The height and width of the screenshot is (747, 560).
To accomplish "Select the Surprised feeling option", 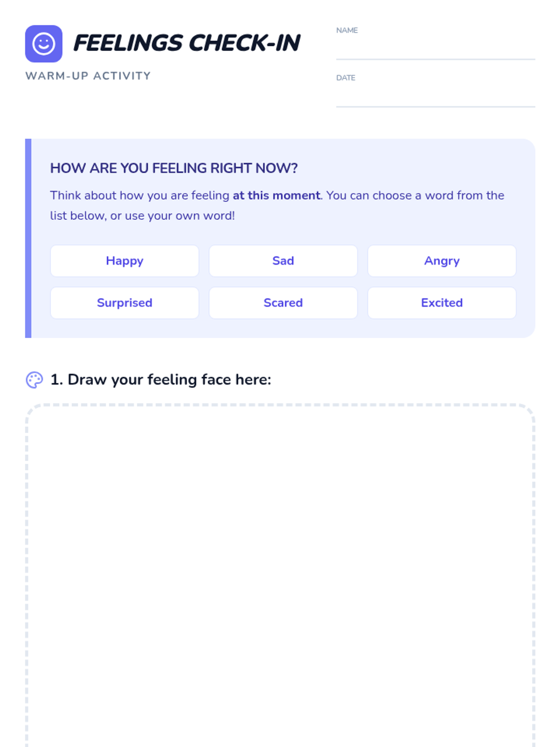I will click(125, 303).
